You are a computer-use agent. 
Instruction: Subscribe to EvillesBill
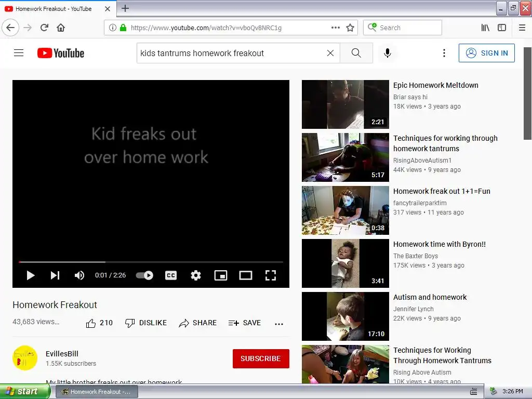point(261,358)
